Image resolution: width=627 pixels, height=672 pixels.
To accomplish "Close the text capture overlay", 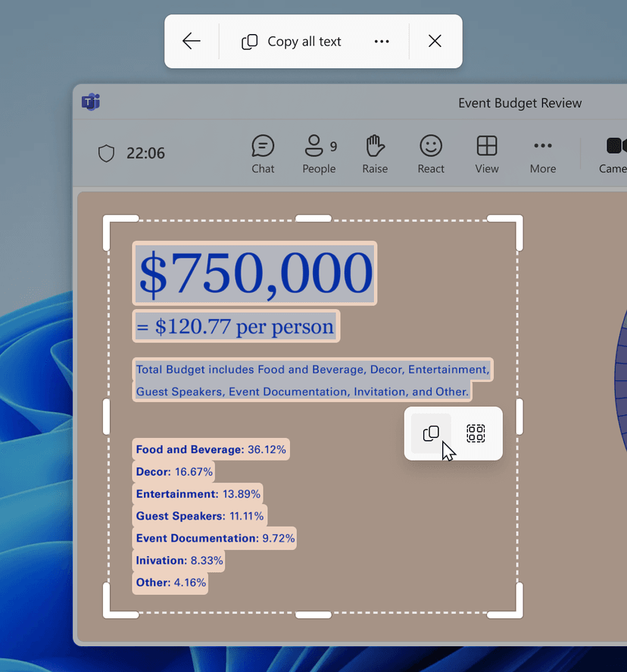I will 435,41.
